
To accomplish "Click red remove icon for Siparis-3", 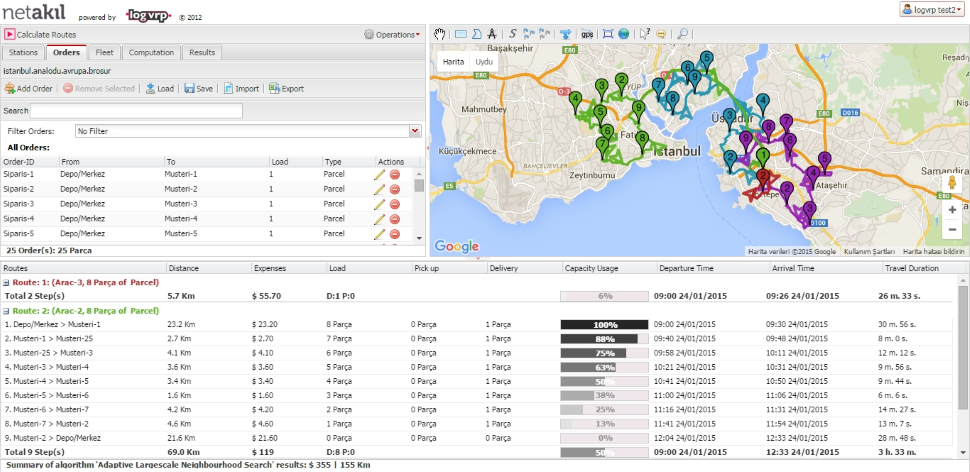I will pos(395,204).
